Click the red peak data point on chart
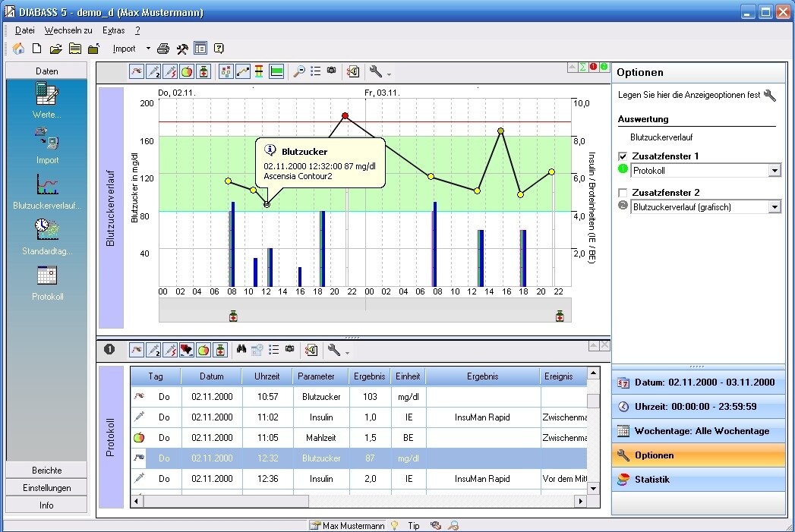Viewport: 795px width, 532px height. [345, 116]
